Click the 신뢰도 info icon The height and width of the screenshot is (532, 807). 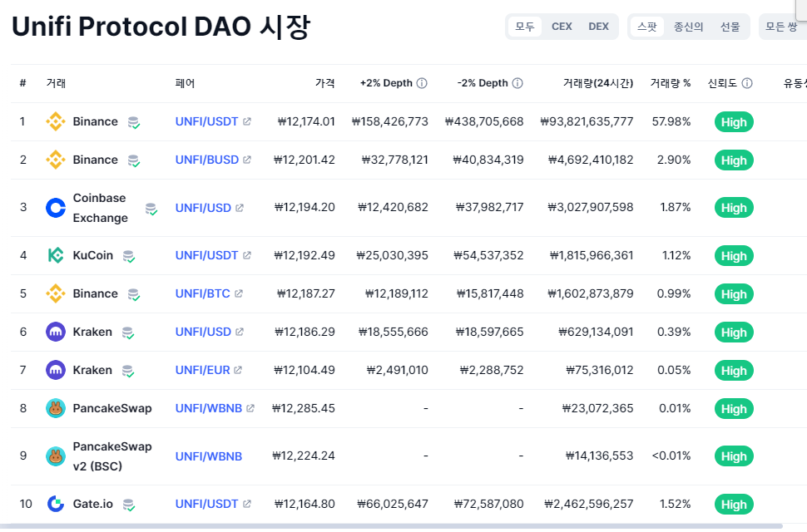point(747,83)
